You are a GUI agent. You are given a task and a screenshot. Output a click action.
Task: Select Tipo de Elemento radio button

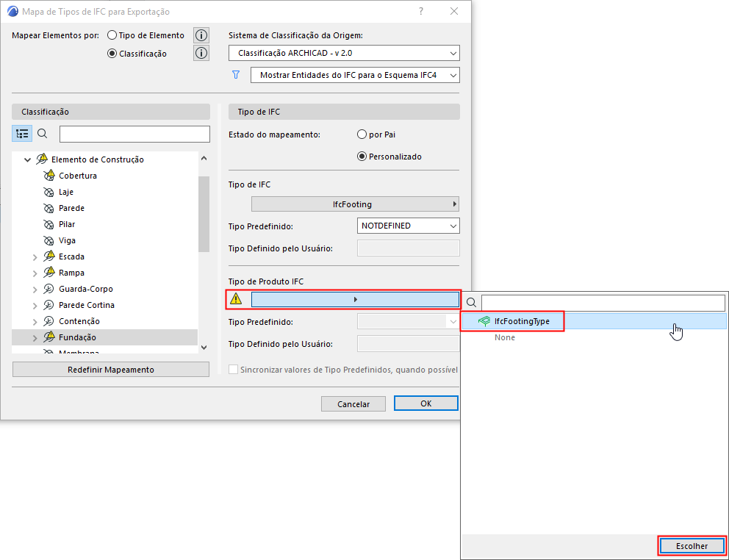point(112,35)
